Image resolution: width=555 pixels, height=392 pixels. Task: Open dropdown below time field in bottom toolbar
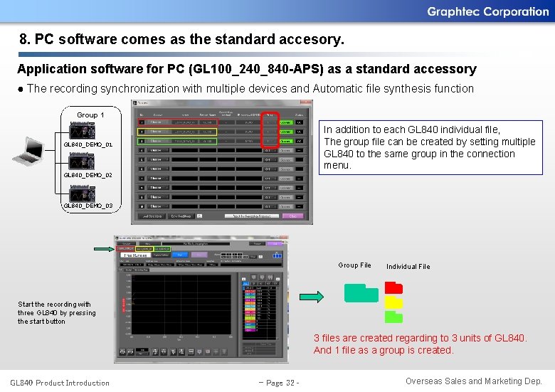142,354
